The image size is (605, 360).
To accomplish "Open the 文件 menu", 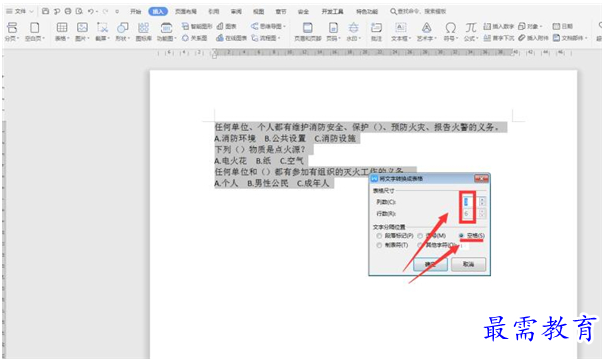I will 20,12.
